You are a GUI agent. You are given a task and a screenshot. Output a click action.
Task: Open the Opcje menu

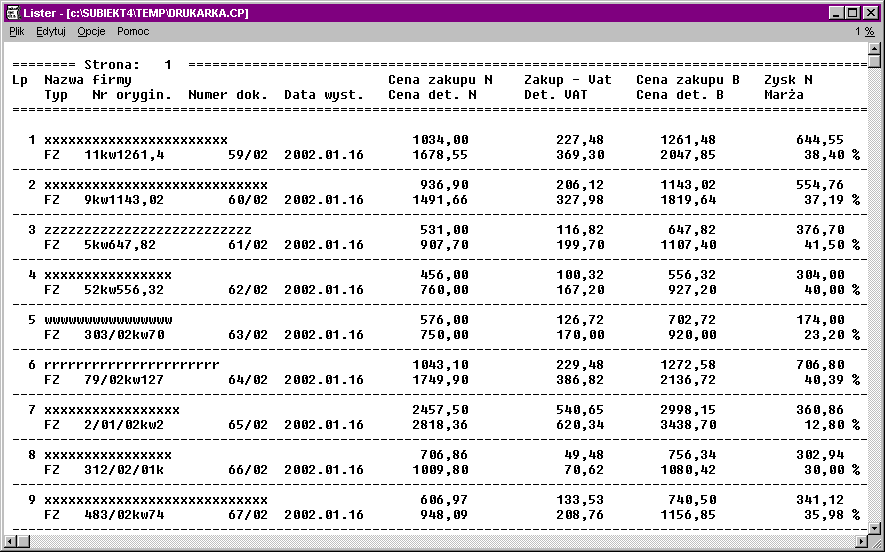pos(91,32)
